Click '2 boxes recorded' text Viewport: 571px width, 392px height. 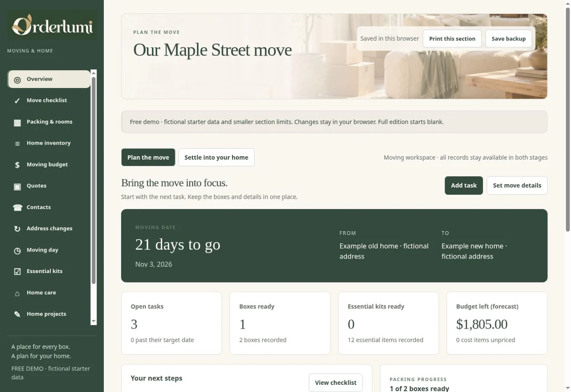[263, 340]
